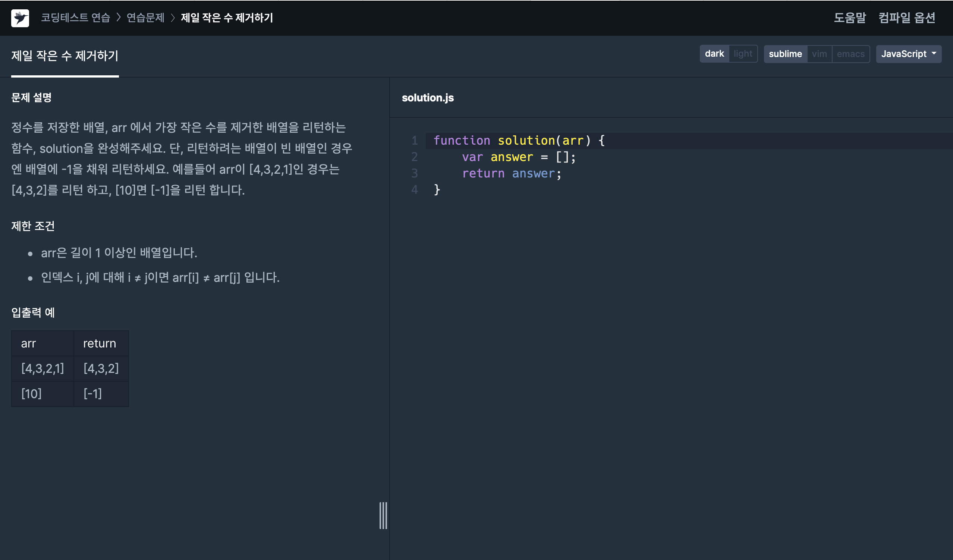The image size is (953, 560).
Task: Open 컴파일 옵션 compile options
Action: pos(906,18)
